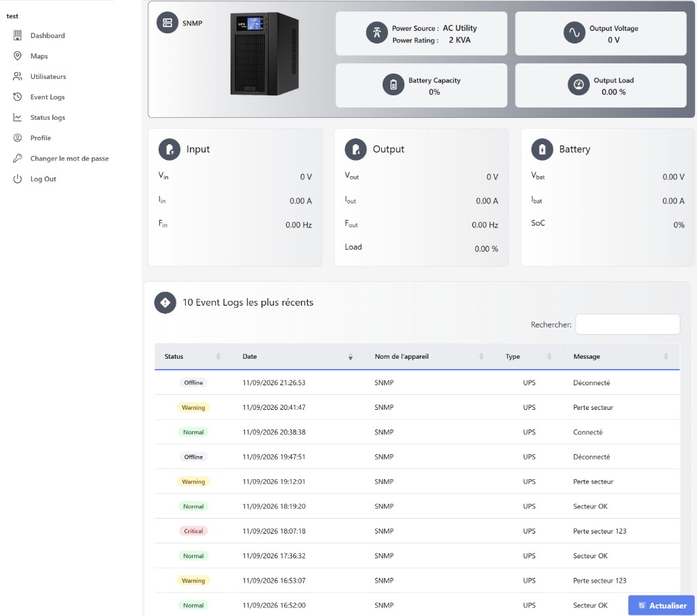Click the Status logs chart icon
The image size is (697, 616).
(17, 117)
